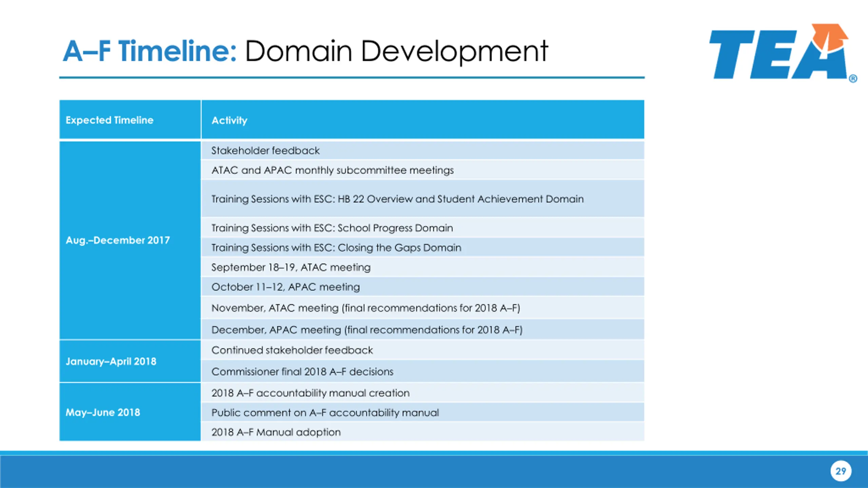
Task: Click the HB 22 Overview training sessions row
Action: pos(423,199)
